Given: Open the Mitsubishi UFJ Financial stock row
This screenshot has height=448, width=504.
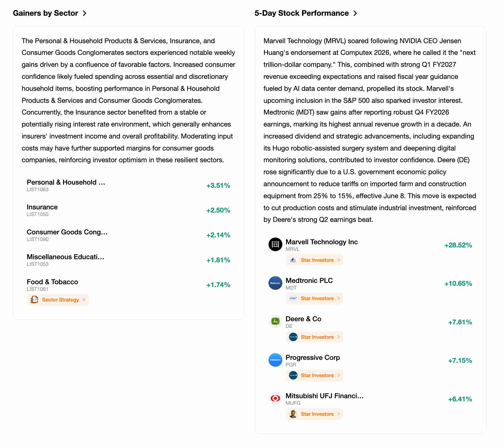Looking at the screenshot, I should tap(370, 399).
